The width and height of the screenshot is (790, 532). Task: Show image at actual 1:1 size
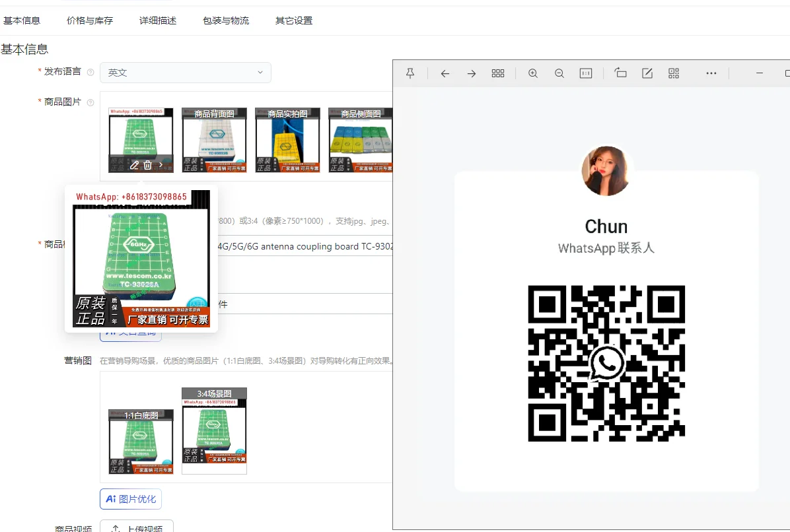(586, 73)
